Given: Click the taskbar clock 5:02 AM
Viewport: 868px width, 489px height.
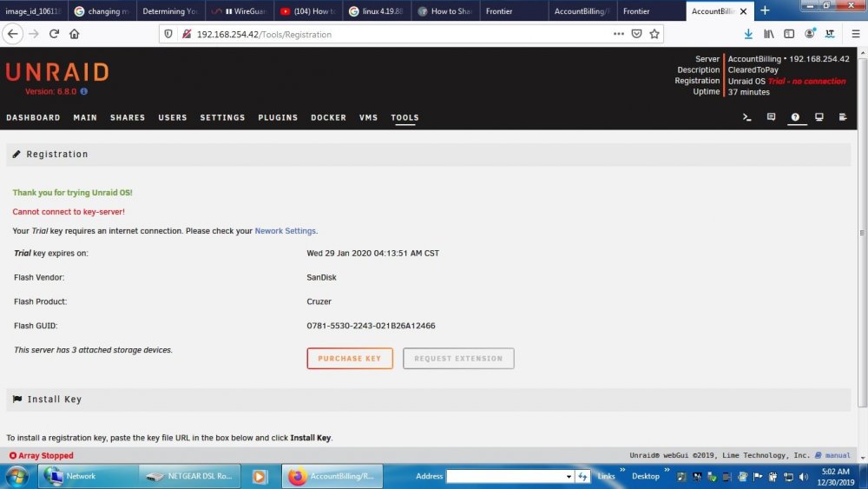Looking at the screenshot, I should tap(835, 472).
